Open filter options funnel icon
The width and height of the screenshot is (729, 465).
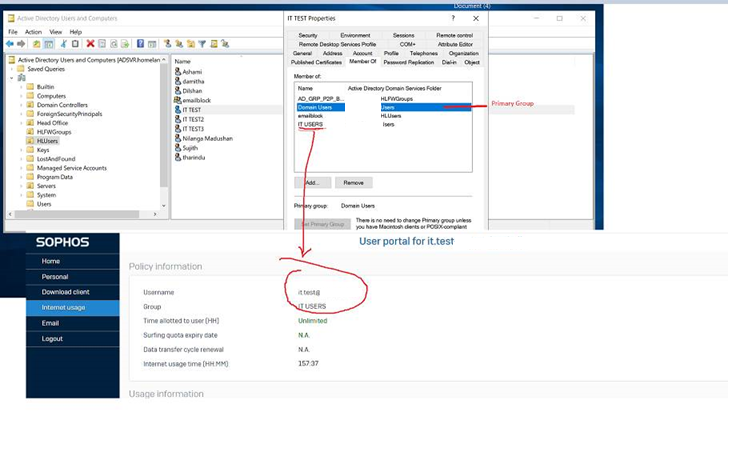[x=202, y=44]
